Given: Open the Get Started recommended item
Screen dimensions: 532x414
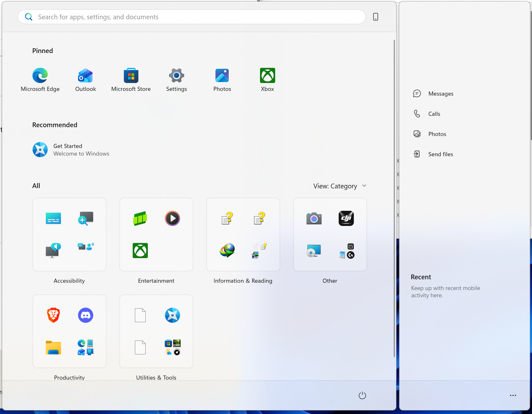Looking at the screenshot, I should [71, 150].
